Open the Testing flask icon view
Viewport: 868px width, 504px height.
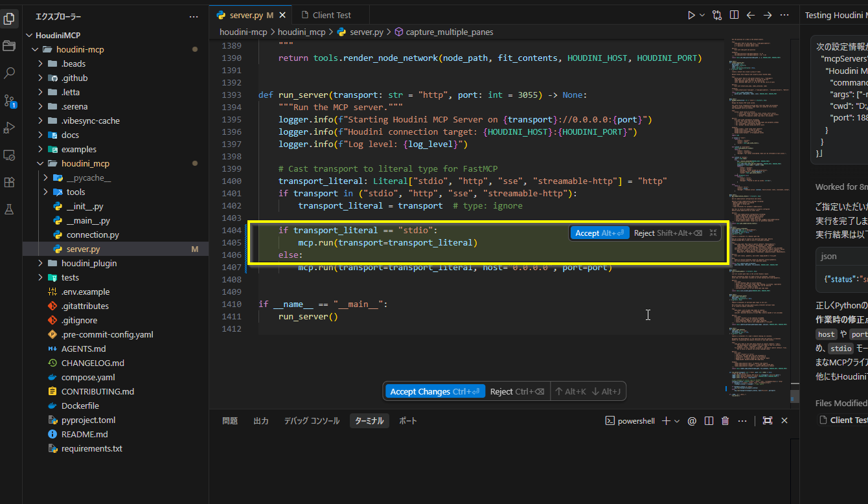tap(10, 209)
